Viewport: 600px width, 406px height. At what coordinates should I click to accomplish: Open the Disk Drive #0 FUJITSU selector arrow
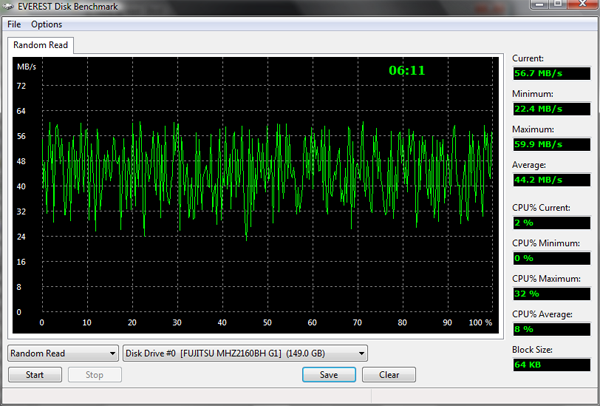tap(361, 353)
